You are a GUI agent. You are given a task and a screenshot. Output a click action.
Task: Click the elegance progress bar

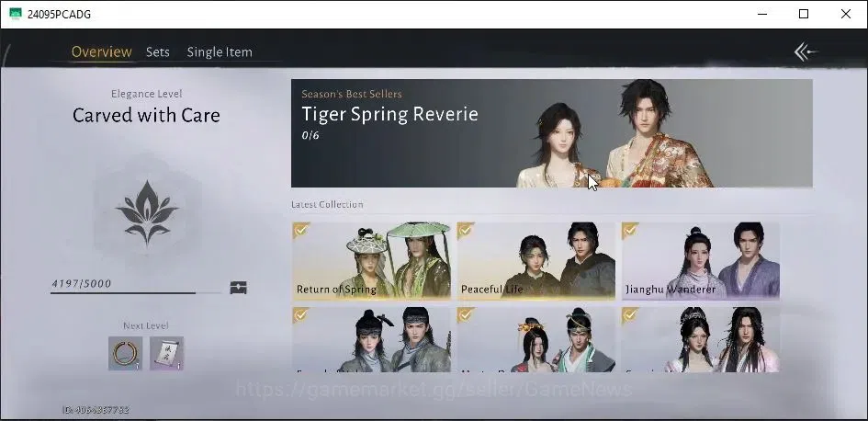coord(136,292)
